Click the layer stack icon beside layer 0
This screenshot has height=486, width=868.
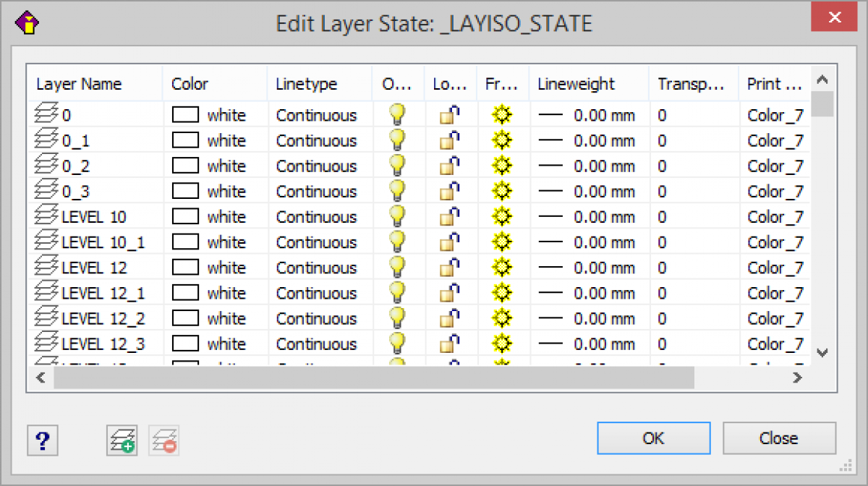[x=45, y=114]
